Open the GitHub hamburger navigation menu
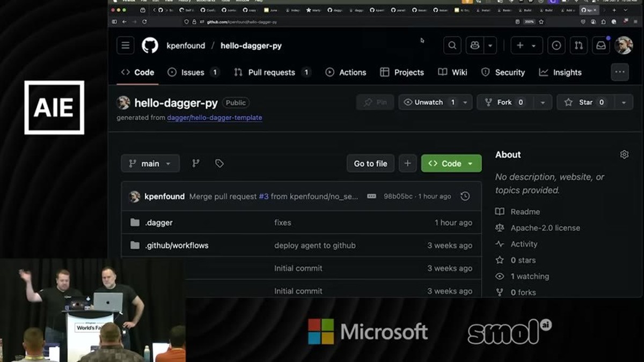Viewport: 644px width, 362px height. tap(126, 46)
